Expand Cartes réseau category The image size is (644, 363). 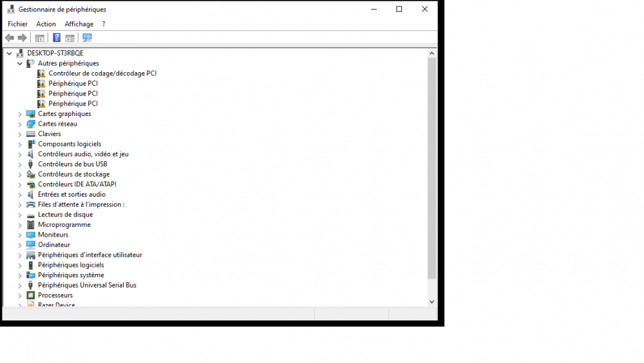[x=20, y=124]
